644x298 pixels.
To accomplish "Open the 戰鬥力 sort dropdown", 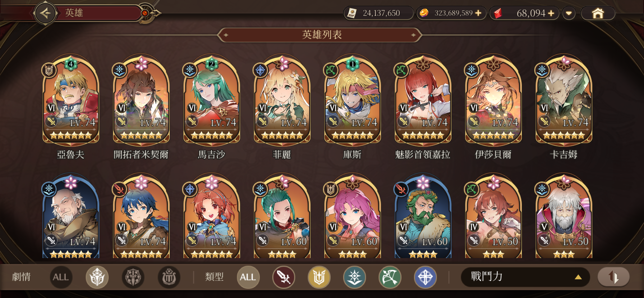I will (x=525, y=277).
